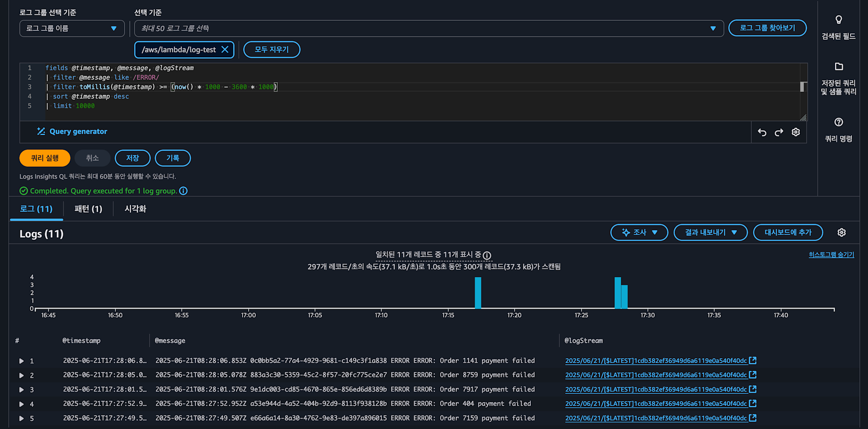The image size is (868, 429).
Task: Open the discovered fields lightbulb panel
Action: tap(838, 20)
